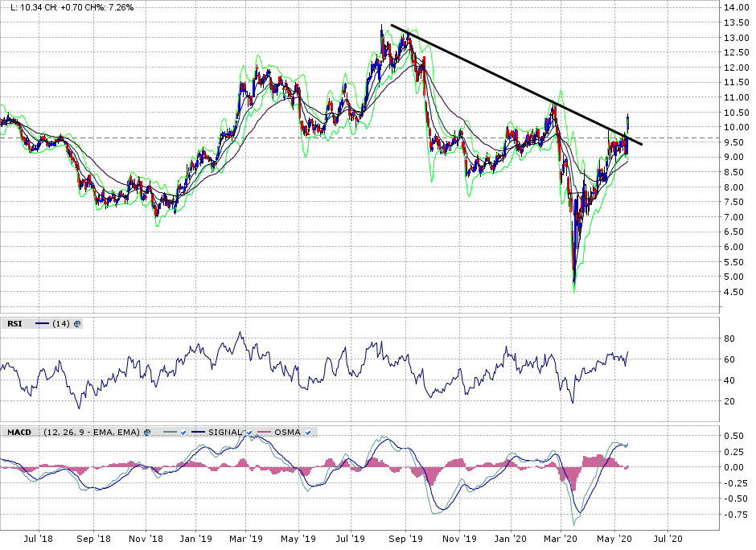Click the SIGNAL blue line color swatch
Screen dimensions: 756x550
(199, 433)
